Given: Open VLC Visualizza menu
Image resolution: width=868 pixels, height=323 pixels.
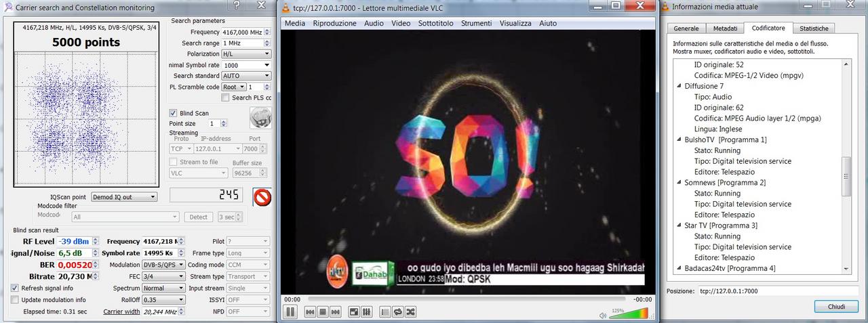Looking at the screenshot, I should (515, 23).
